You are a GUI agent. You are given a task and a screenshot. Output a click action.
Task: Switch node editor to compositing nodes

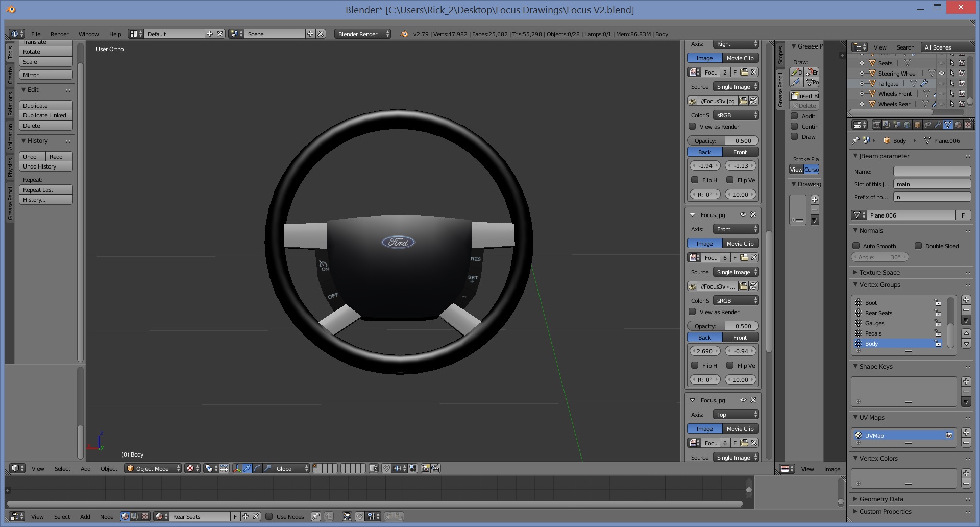(x=134, y=516)
